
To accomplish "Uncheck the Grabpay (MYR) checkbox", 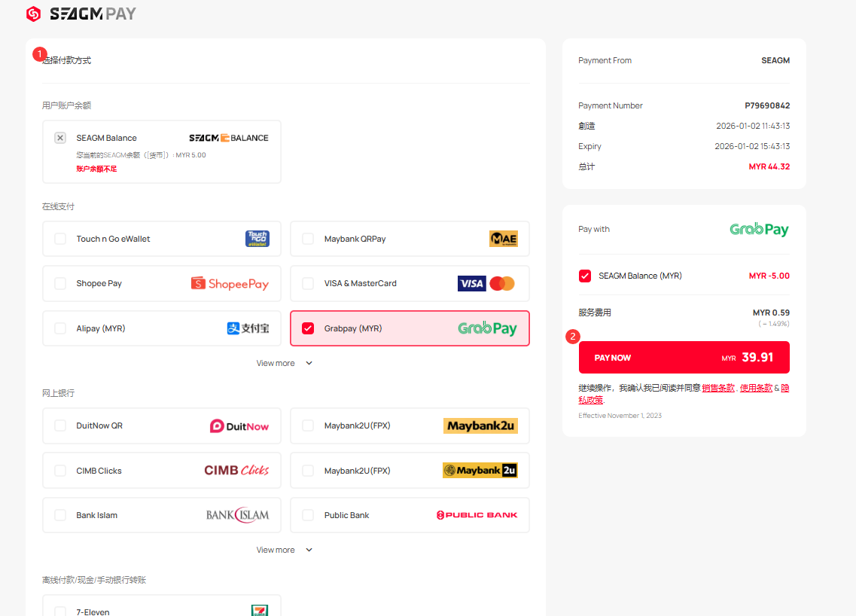I will [x=308, y=328].
